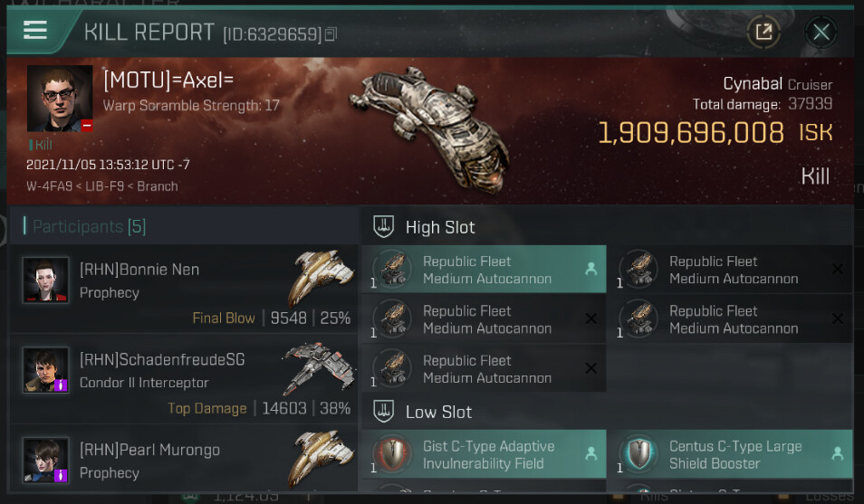
Task: Open the hamburger menu in Kill Report
Action: [35, 30]
